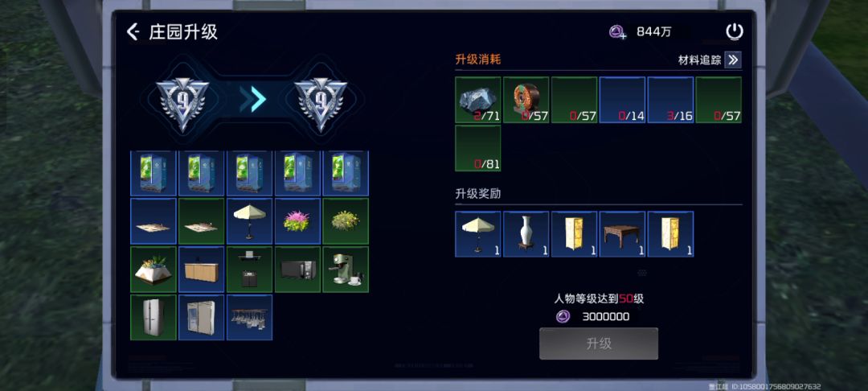Select the first vending machine item

click(153, 173)
